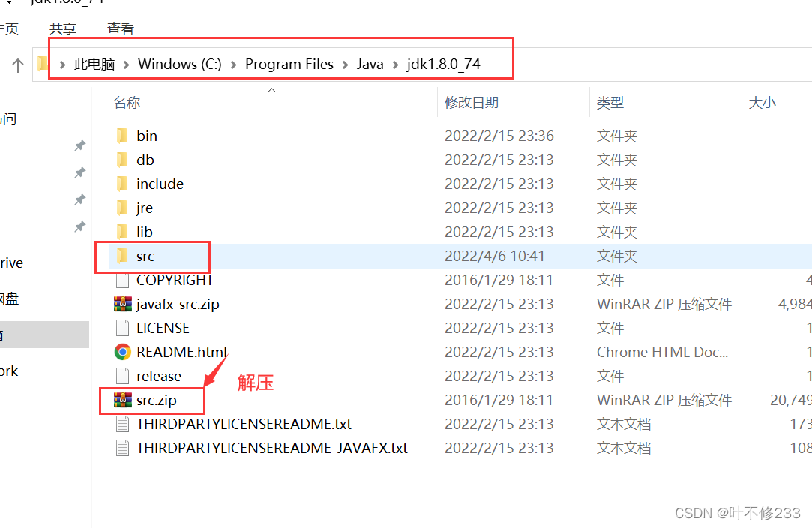Select the file name README.html
This screenshot has height=528, width=812.
[181, 352]
